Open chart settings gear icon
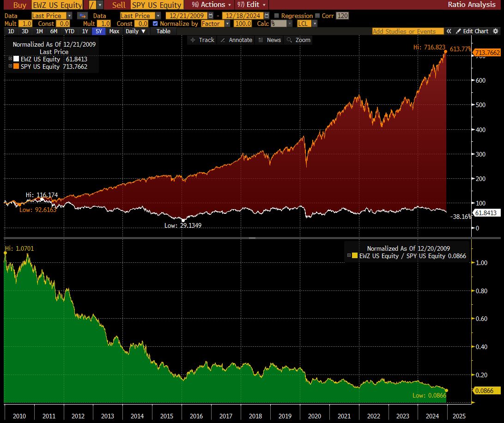504x423 pixels. [x=496, y=31]
